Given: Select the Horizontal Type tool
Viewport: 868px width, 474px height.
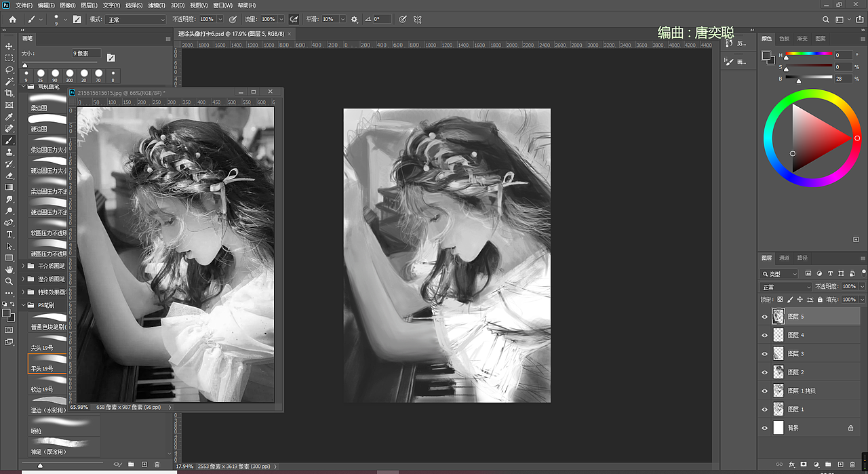Looking at the screenshot, I should [9, 234].
